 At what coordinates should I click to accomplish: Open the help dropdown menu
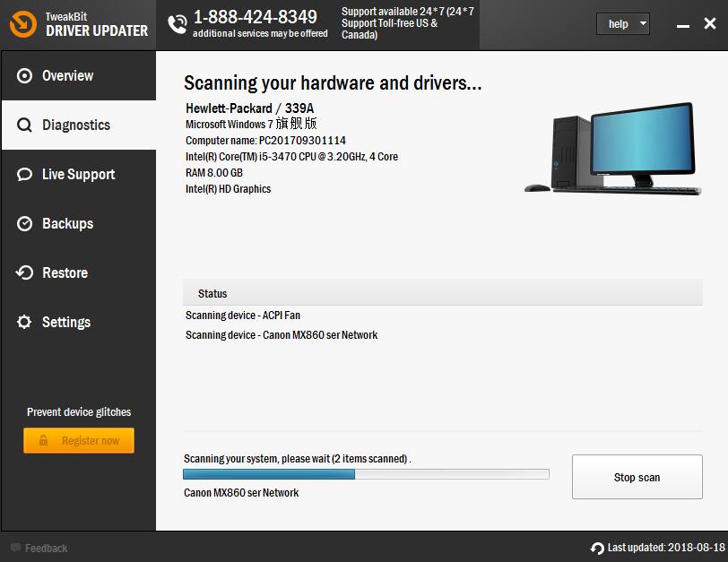pos(622,23)
